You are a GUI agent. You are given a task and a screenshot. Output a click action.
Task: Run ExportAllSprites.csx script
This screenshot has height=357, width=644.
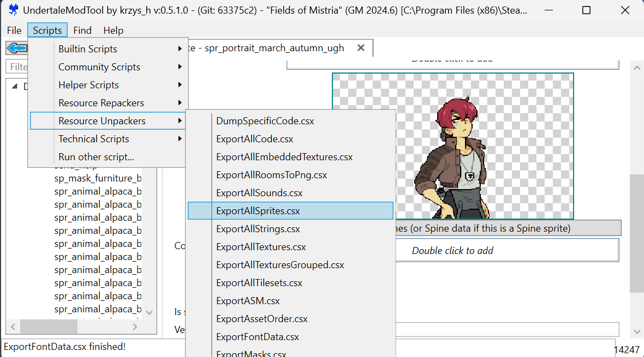point(290,211)
